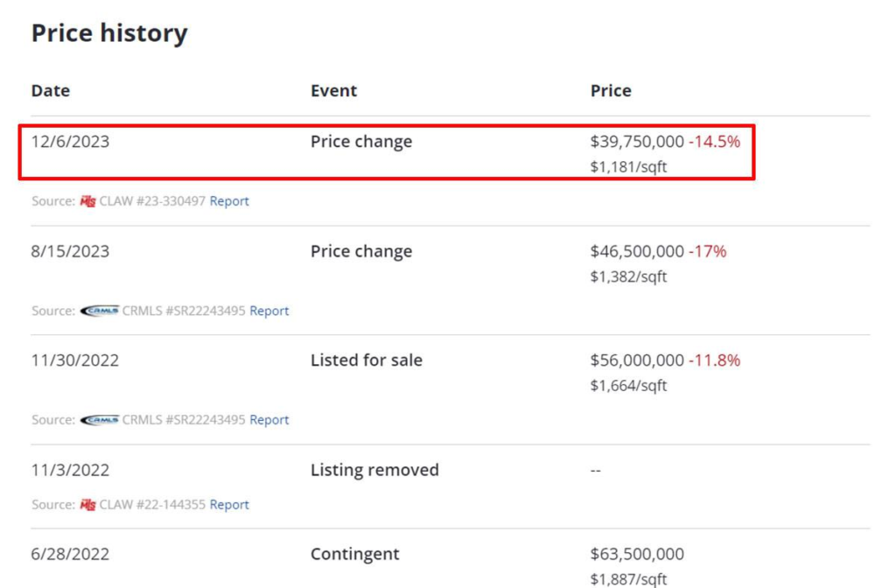Click the $39,750,000 price value
The width and height of the screenshot is (896, 588).
tap(637, 142)
